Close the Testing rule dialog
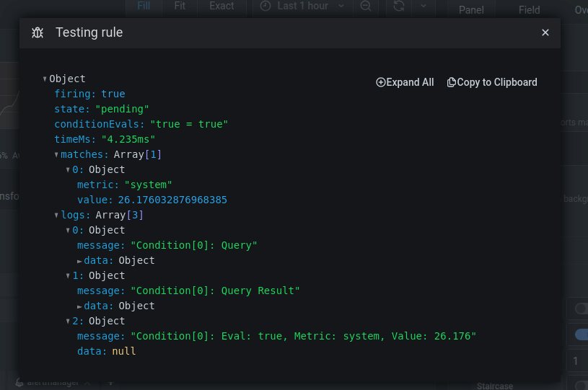 545,32
